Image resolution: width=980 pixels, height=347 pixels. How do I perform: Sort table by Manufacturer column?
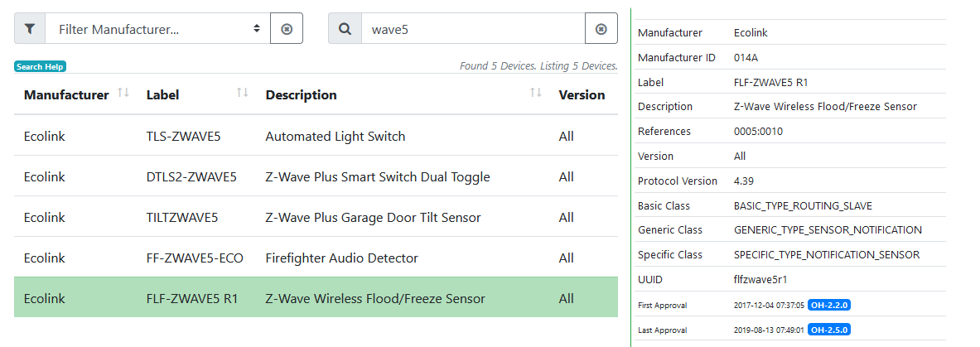click(123, 93)
